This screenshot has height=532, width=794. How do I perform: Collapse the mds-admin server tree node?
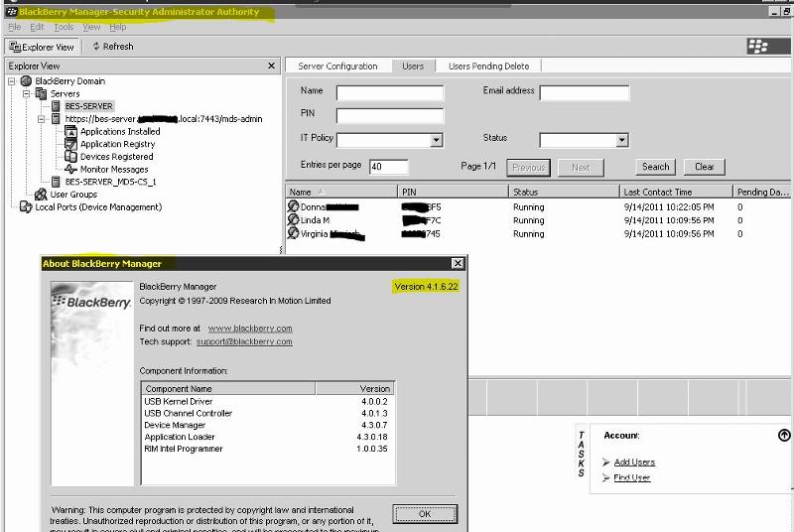42,119
